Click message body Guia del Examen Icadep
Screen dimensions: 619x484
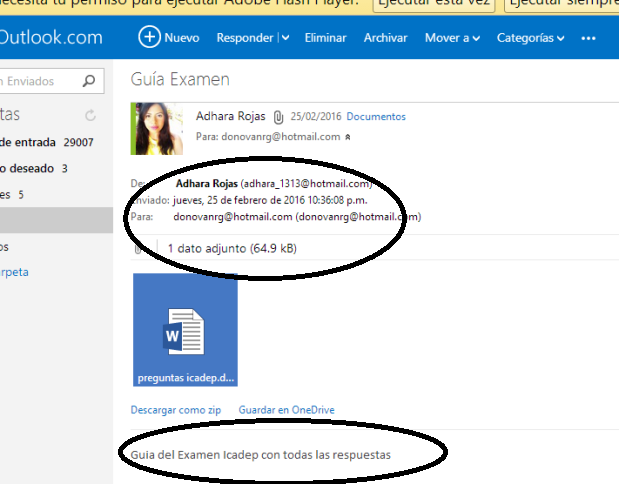point(261,455)
